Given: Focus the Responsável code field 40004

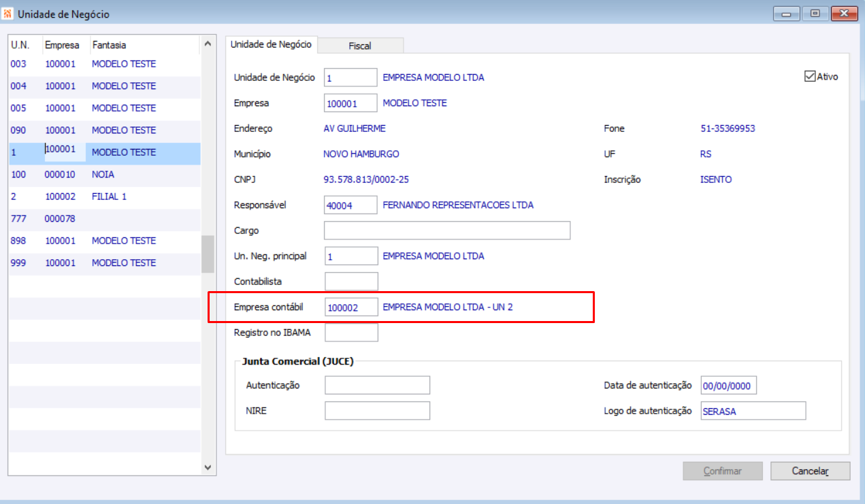Looking at the screenshot, I should 350,205.
